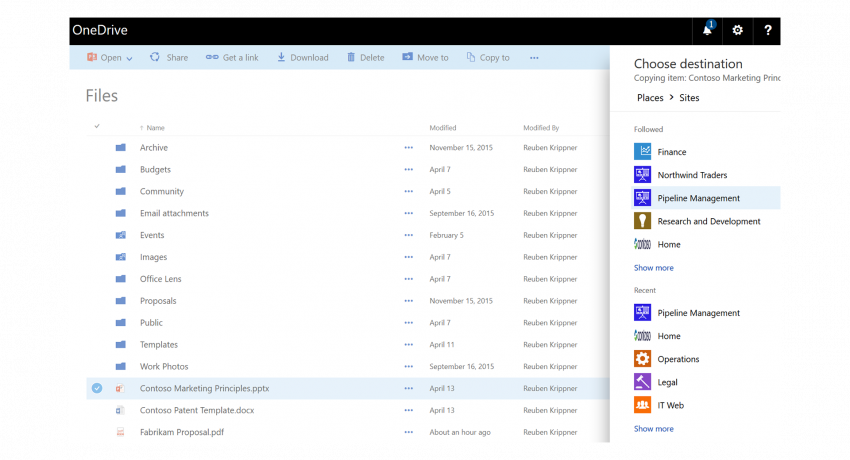This screenshot has height=460, width=850.
Task: Click the PowerPoint icon of Contoso Marketing Principles
Action: pos(120,388)
